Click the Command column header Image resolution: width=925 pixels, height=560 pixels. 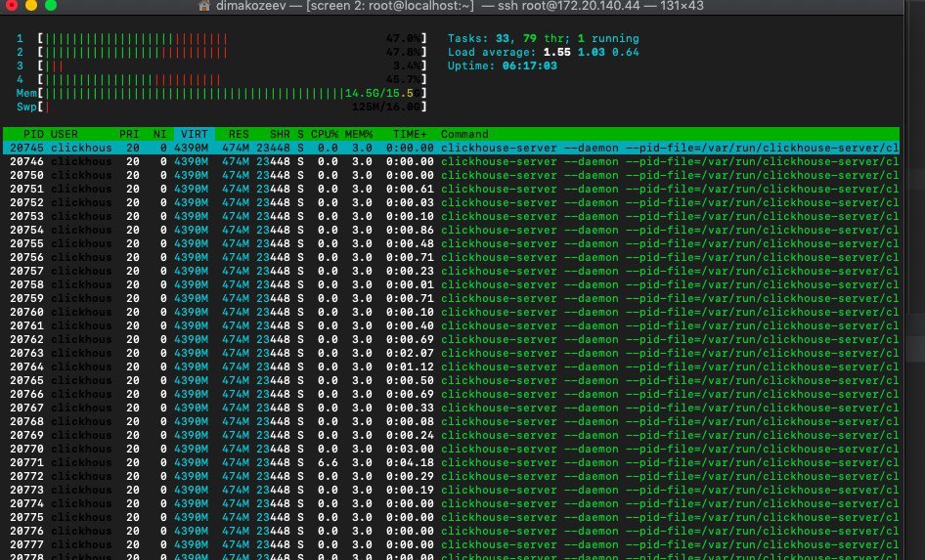click(464, 135)
